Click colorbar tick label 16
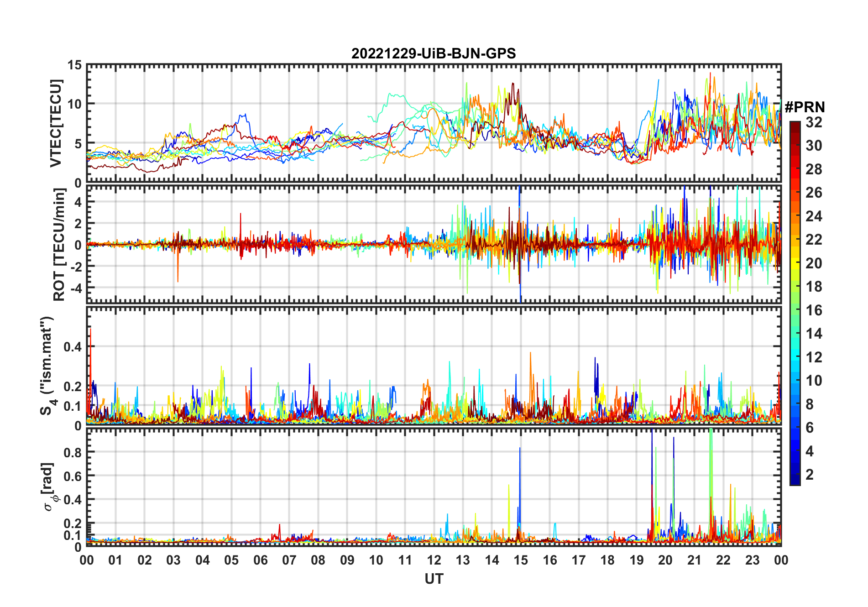Viewport: 868px width, 607px height. (x=814, y=310)
